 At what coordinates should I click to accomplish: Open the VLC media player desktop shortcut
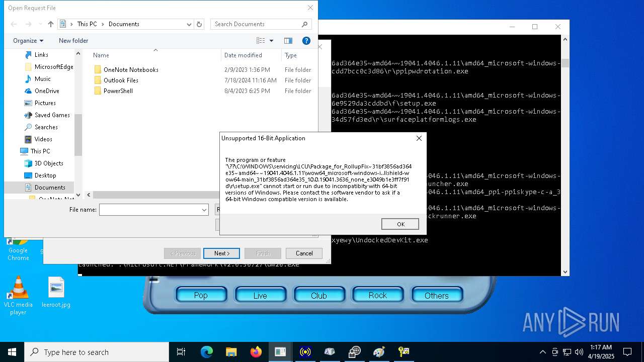point(19,296)
